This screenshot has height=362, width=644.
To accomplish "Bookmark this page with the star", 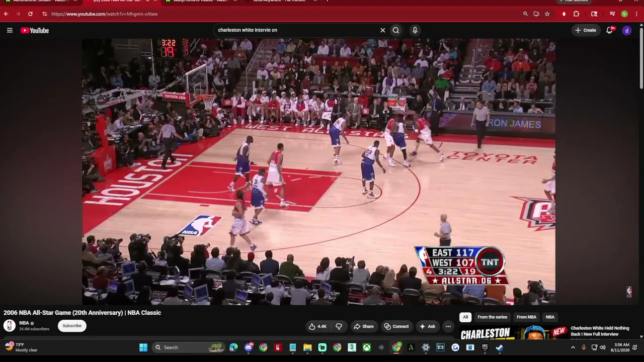I will (x=547, y=14).
